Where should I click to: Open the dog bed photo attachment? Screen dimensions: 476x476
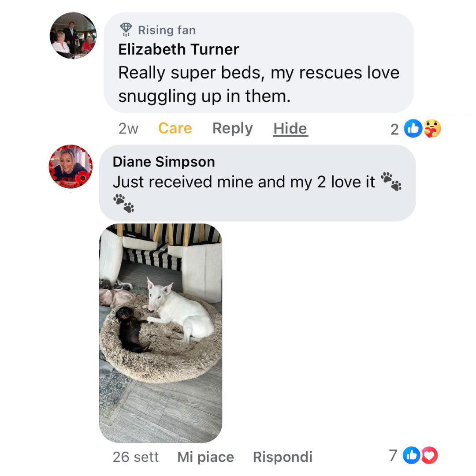pos(160,333)
